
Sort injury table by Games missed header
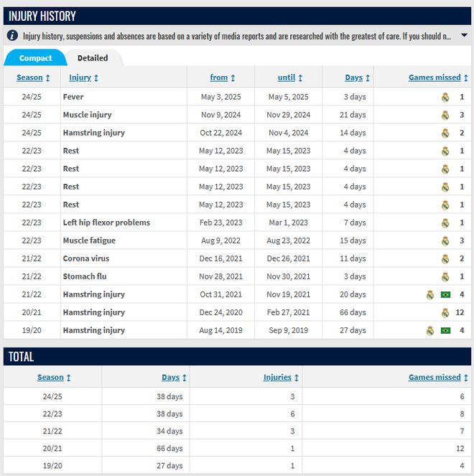(438, 78)
